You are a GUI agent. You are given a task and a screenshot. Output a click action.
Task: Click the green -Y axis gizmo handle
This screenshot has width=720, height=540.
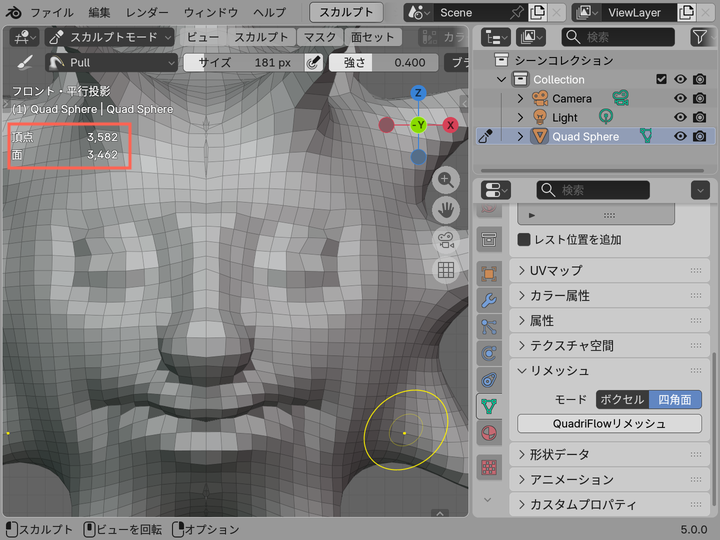pyautogui.click(x=418, y=125)
